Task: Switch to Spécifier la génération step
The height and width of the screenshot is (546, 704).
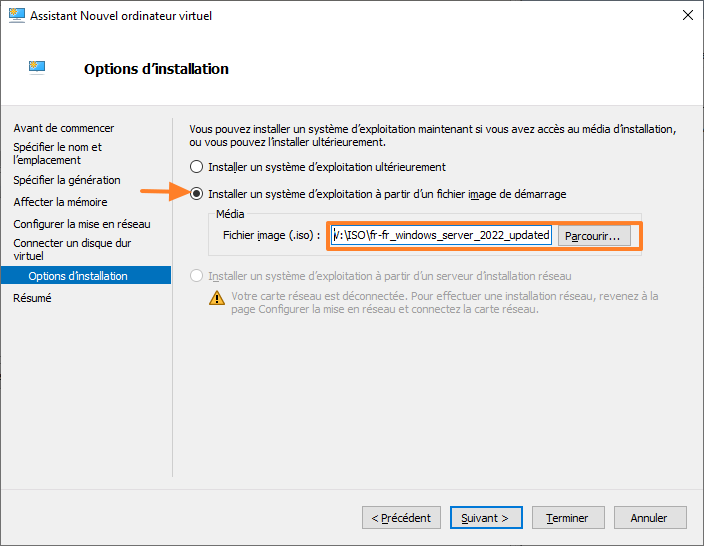Action: click(67, 180)
